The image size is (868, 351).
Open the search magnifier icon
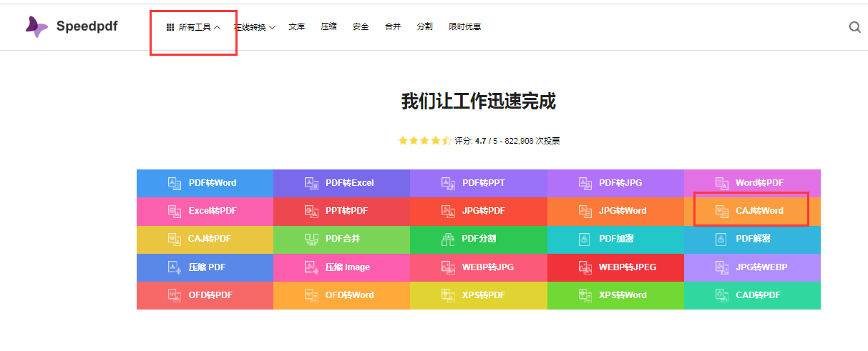point(854,27)
